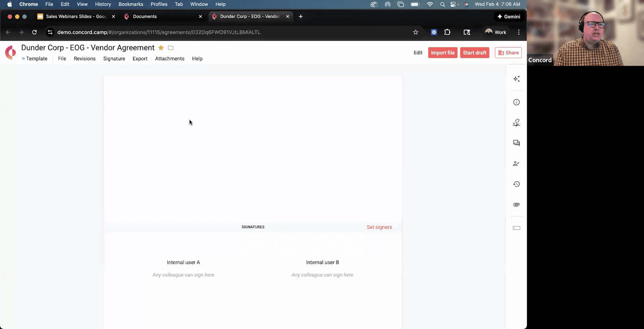Open the Work profile menu in Chrome

pos(495,32)
